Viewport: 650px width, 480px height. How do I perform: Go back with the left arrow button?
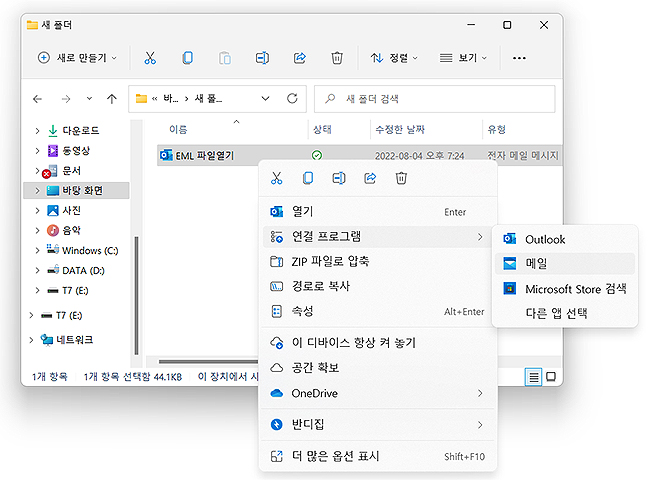pos(38,99)
